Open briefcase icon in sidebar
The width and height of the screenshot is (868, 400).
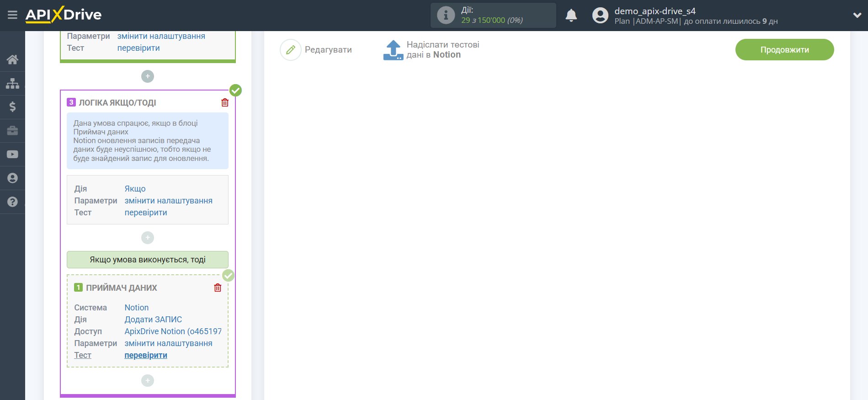click(12, 131)
